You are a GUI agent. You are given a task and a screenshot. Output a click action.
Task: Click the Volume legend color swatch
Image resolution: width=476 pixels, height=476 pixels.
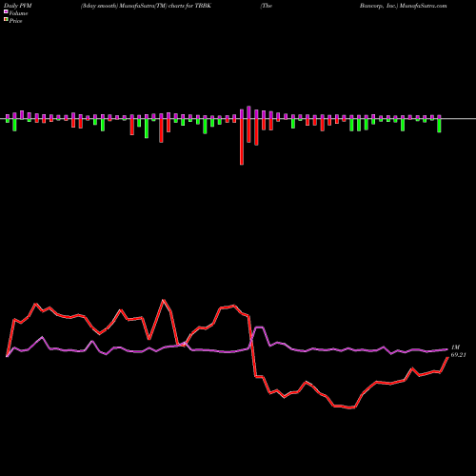(6, 11)
